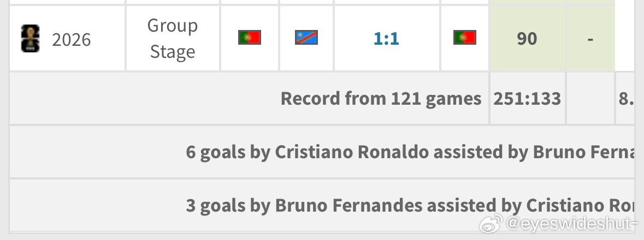The height and width of the screenshot is (240, 644).
Task: Click the Weibo logo watermark
Action: point(491,224)
